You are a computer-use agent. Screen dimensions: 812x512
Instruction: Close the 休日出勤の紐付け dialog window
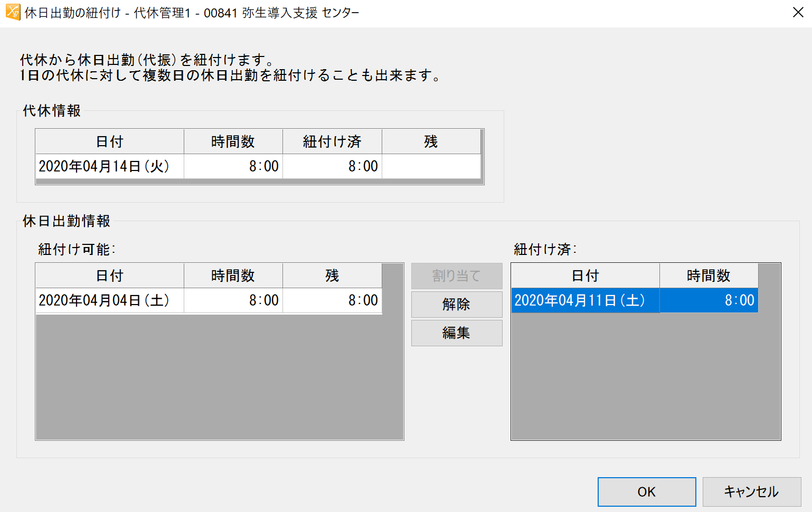(x=798, y=12)
